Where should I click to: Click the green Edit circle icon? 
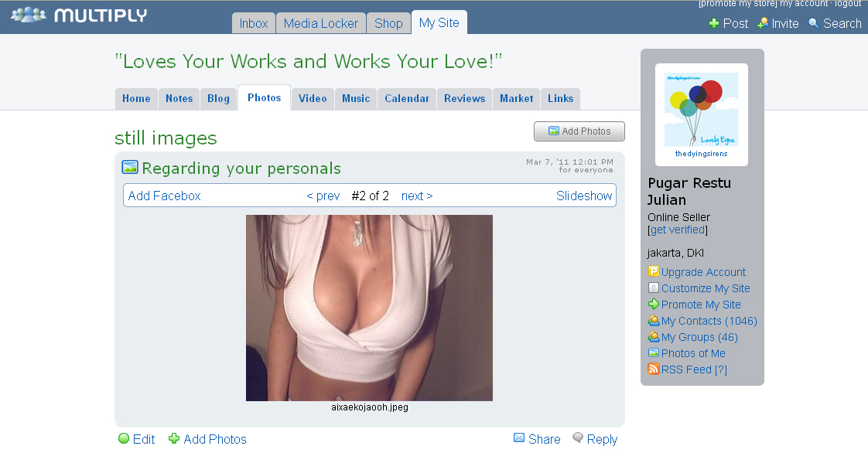pyautogui.click(x=124, y=439)
